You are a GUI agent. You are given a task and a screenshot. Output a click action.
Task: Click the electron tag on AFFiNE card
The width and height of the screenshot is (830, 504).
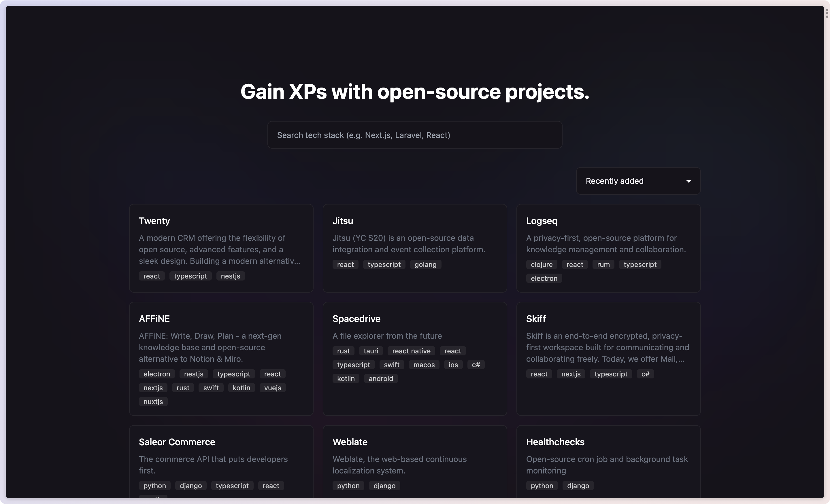pos(157,374)
